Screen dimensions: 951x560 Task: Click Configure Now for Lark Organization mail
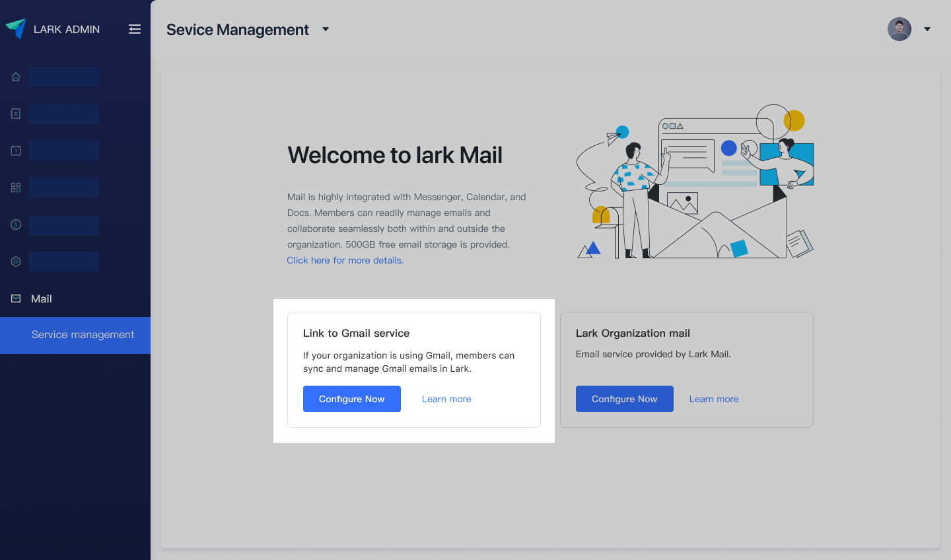[625, 399]
